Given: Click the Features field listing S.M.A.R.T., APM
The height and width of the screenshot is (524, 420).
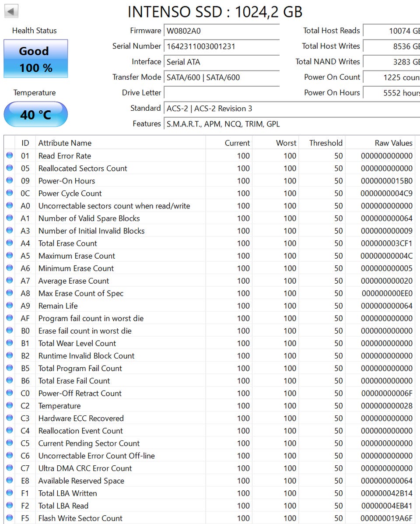Looking at the screenshot, I should click(x=292, y=124).
